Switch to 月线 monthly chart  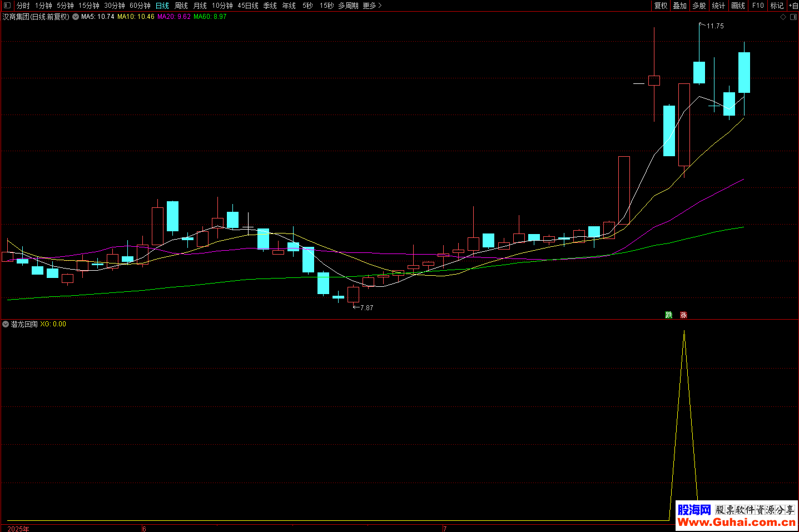tap(200, 6)
